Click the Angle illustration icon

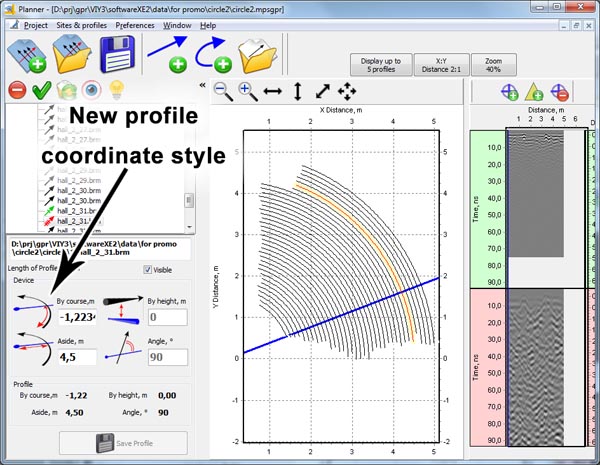click(x=123, y=348)
